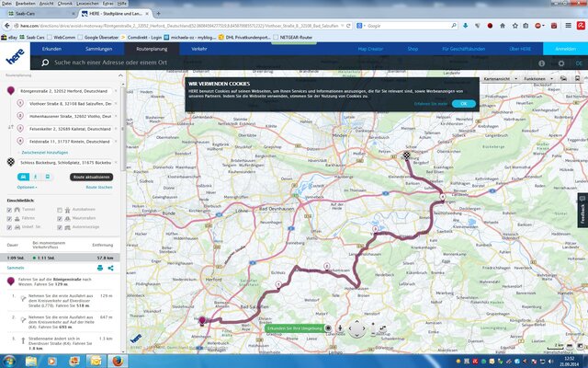Click the share route icon

(x=110, y=268)
